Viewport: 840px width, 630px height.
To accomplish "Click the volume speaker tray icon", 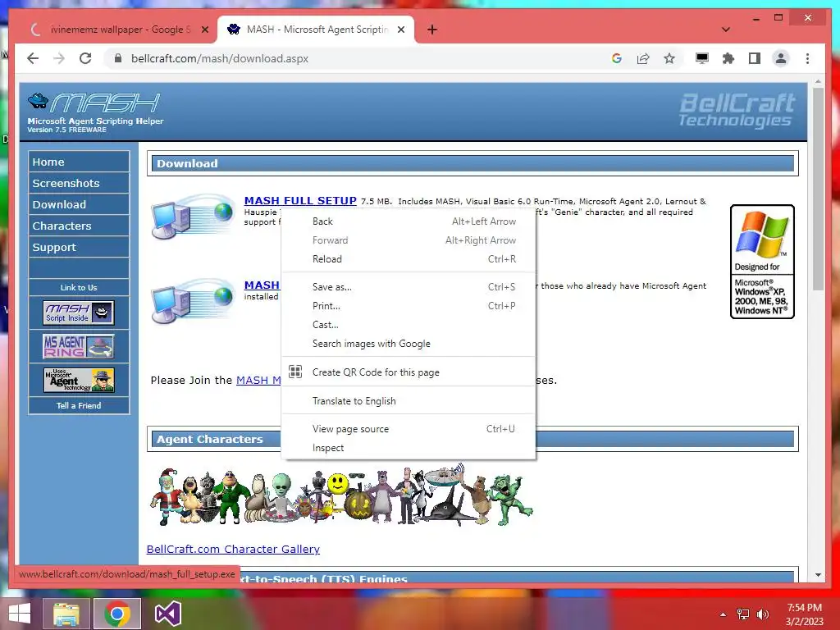I will pyautogui.click(x=763, y=614).
